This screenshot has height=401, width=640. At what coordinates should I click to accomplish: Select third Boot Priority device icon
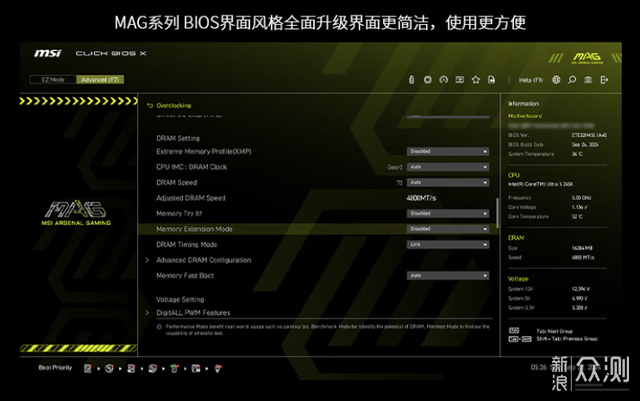tap(131, 368)
